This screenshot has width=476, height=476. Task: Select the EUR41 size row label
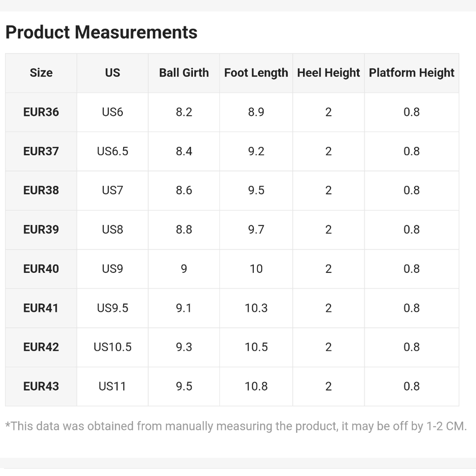[x=40, y=308]
